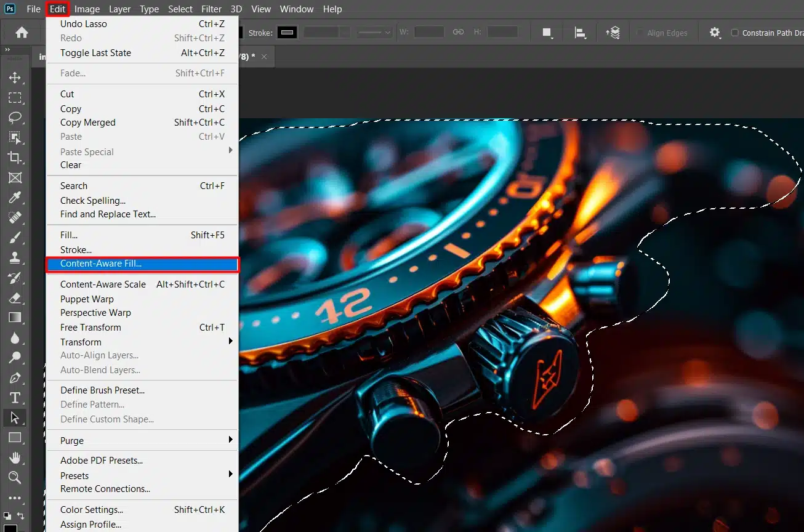Select the Hand tool
804x532 pixels.
[x=15, y=457]
